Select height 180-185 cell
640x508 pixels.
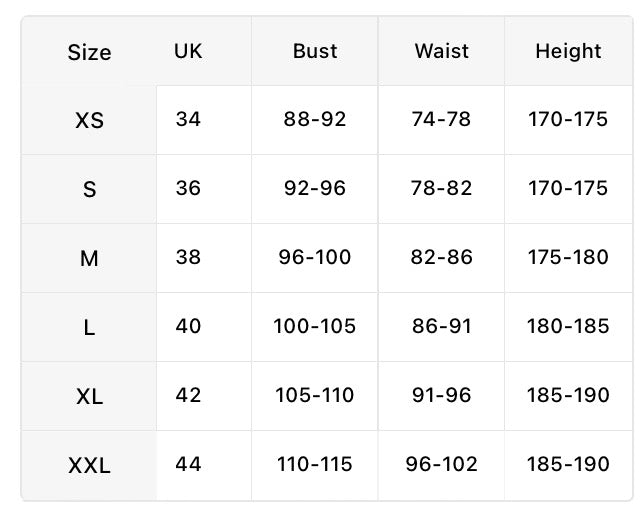coord(568,326)
